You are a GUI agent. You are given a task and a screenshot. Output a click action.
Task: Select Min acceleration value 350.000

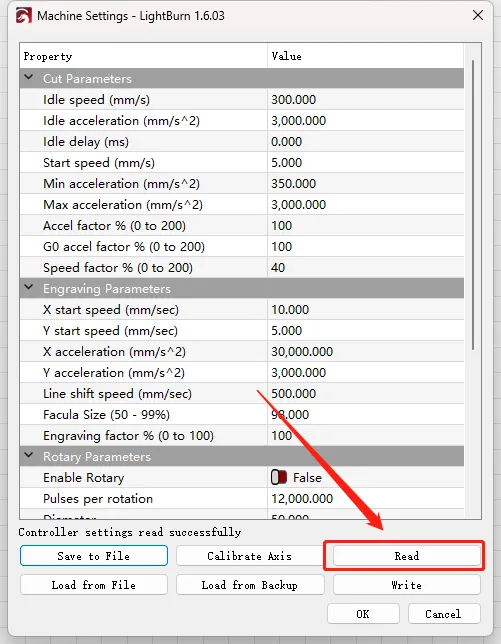point(366,183)
